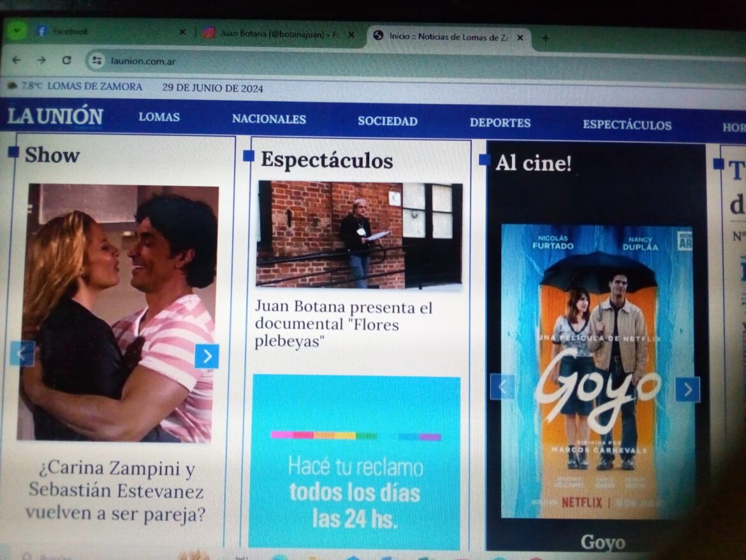
Task: Open the Juan Botana "Flores plebeyas" headline
Action: click(x=343, y=324)
